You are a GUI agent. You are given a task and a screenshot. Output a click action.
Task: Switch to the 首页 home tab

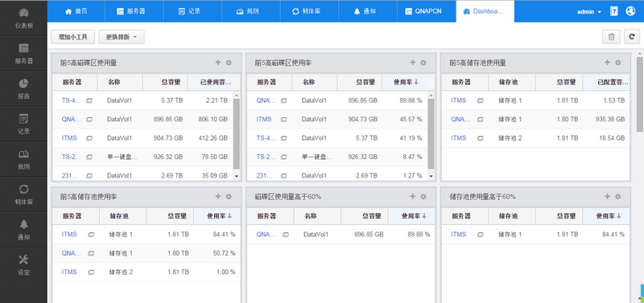(x=76, y=11)
